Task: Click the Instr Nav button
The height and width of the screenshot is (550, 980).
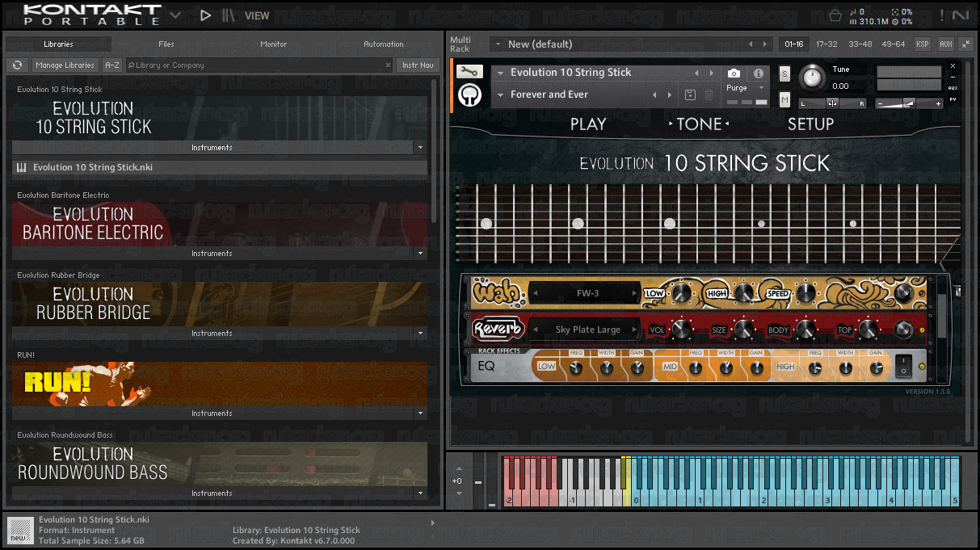Action: 418,65
